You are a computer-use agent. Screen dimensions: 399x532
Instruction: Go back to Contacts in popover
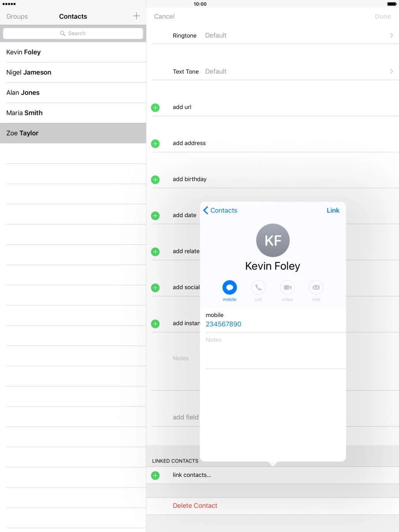pyautogui.click(x=220, y=211)
